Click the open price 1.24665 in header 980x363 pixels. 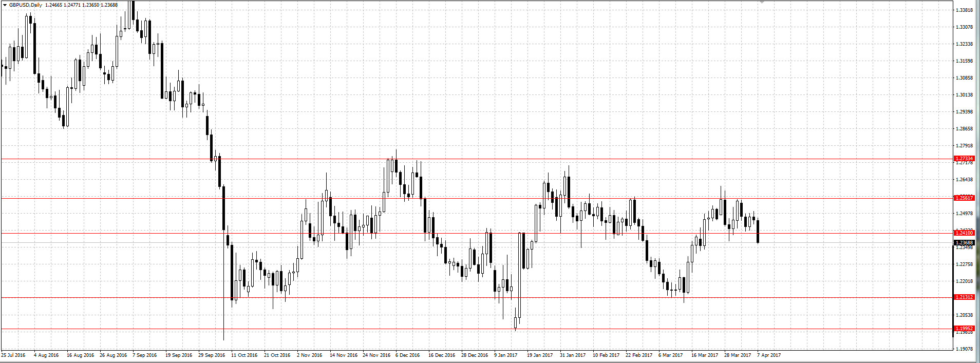[x=53, y=5]
